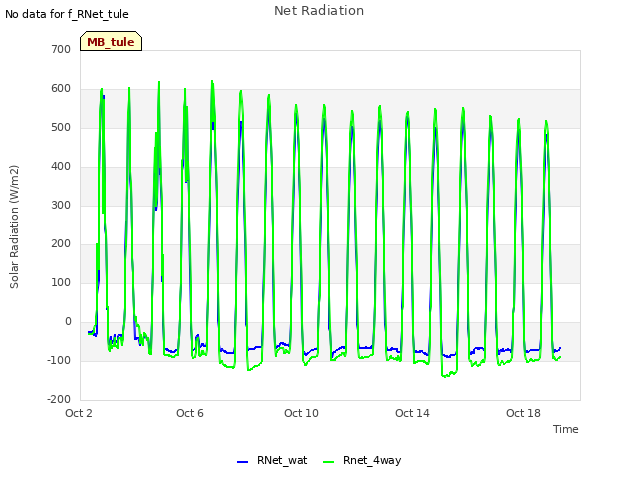The height and width of the screenshot is (480, 640).
Task: Click the 100 y-axis tick label
Action: 61,282
